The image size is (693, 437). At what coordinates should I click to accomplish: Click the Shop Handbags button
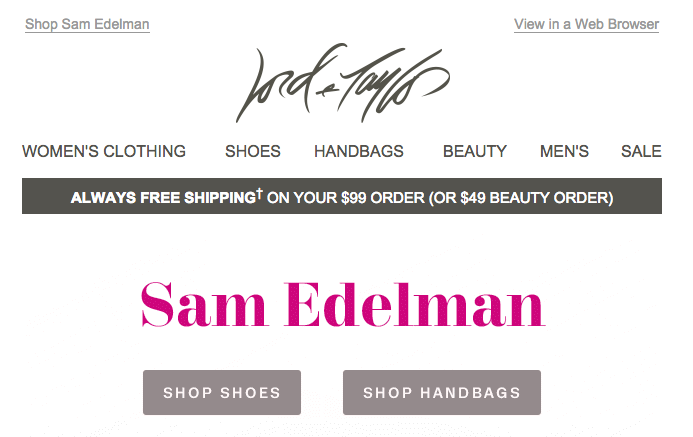pos(442,392)
